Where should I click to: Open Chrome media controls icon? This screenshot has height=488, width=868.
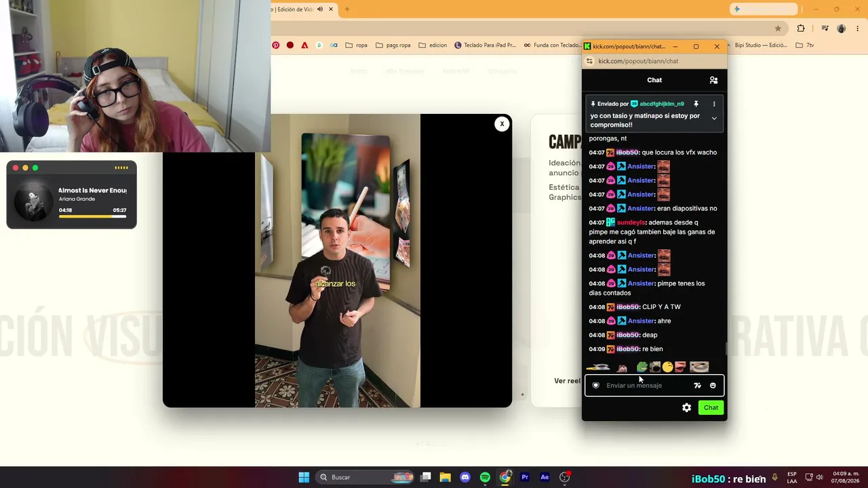pyautogui.click(x=825, y=28)
